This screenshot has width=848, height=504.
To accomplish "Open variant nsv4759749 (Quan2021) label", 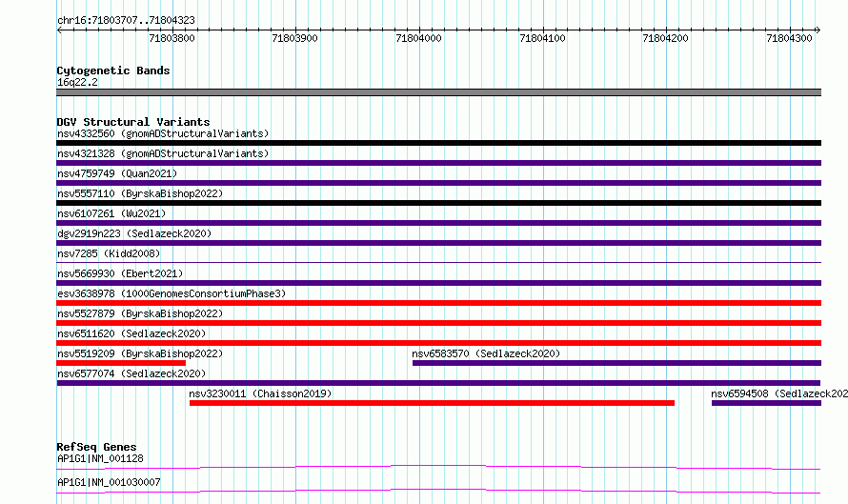I will [x=117, y=173].
